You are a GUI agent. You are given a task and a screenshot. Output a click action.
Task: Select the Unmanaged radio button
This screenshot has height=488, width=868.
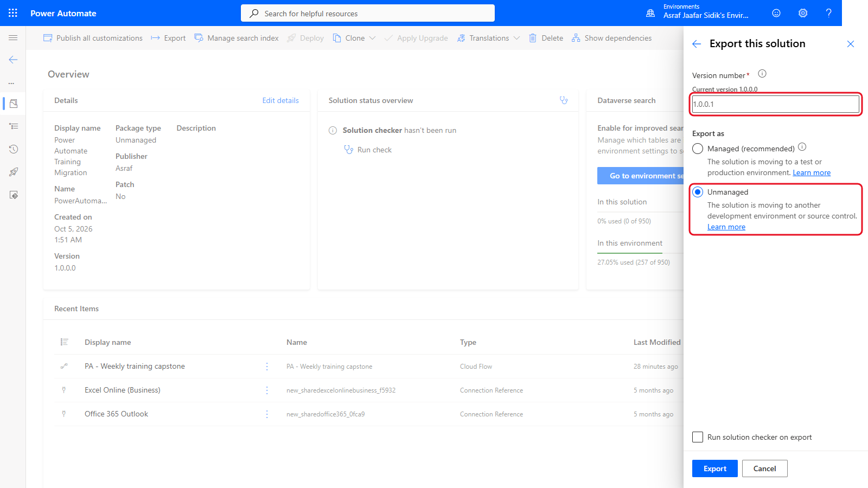click(698, 192)
